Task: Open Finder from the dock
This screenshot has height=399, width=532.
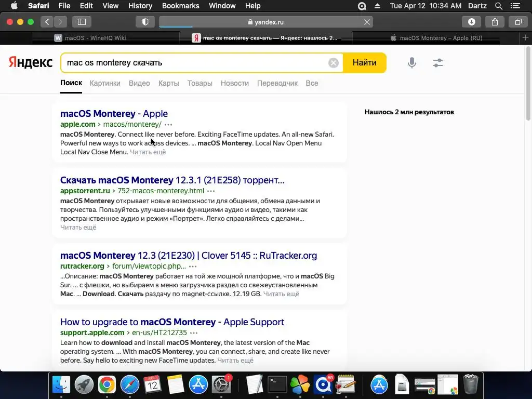Action: pos(61,385)
